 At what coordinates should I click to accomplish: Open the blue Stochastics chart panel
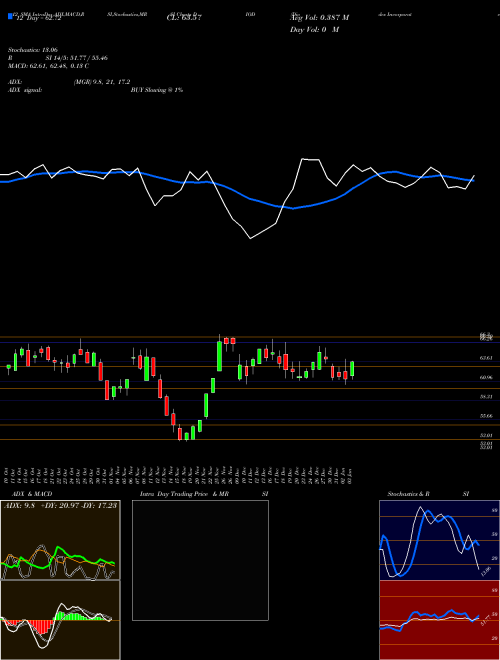pyautogui.click(x=439, y=540)
